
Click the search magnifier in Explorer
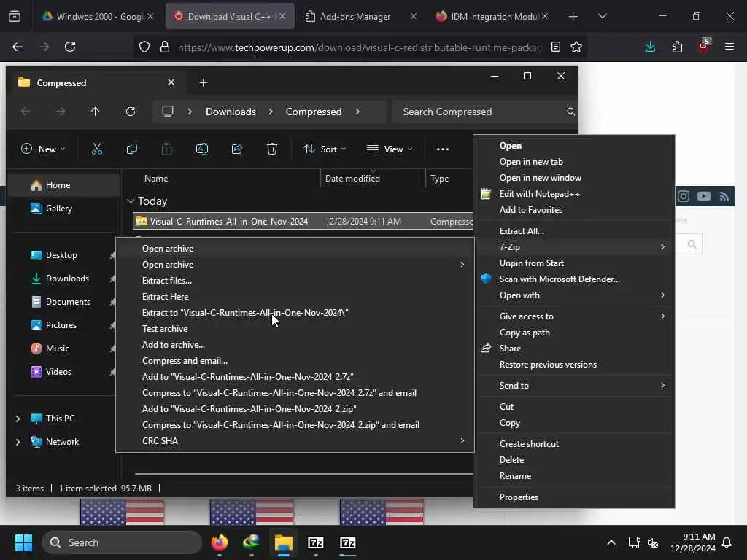(x=570, y=112)
